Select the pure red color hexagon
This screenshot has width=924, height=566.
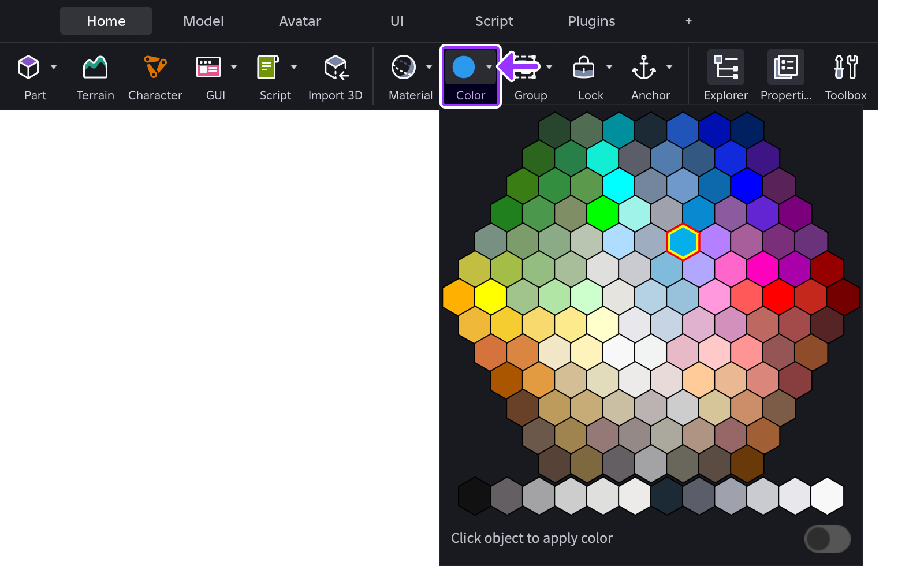[x=779, y=297]
